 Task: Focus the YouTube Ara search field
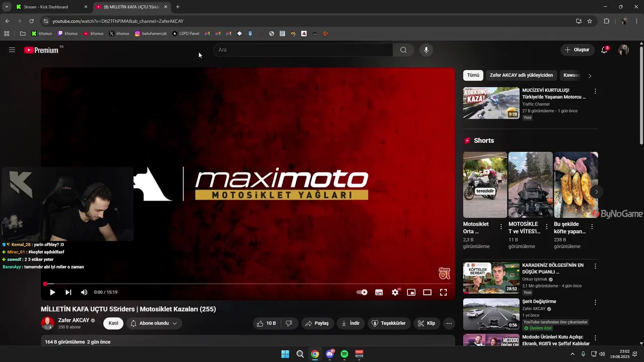[x=303, y=50]
